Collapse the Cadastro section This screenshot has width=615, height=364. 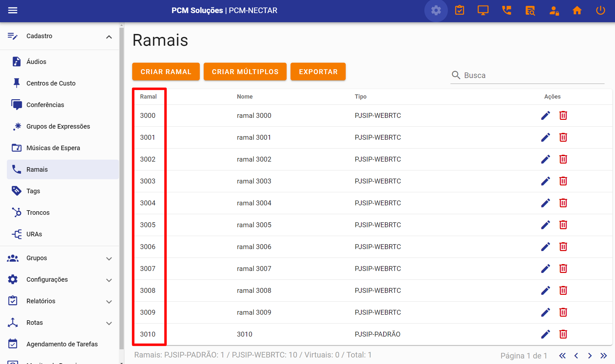(x=109, y=37)
